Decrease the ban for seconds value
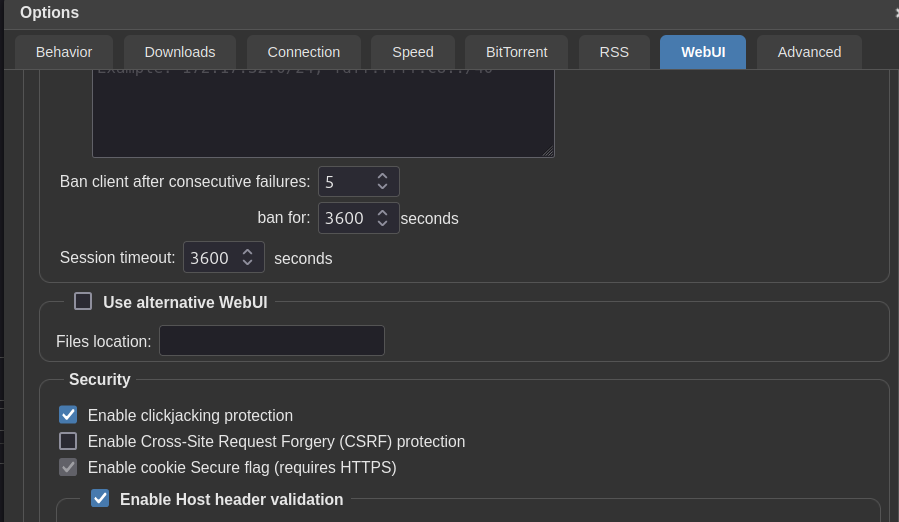Image resolution: width=899 pixels, height=522 pixels. tap(382, 223)
